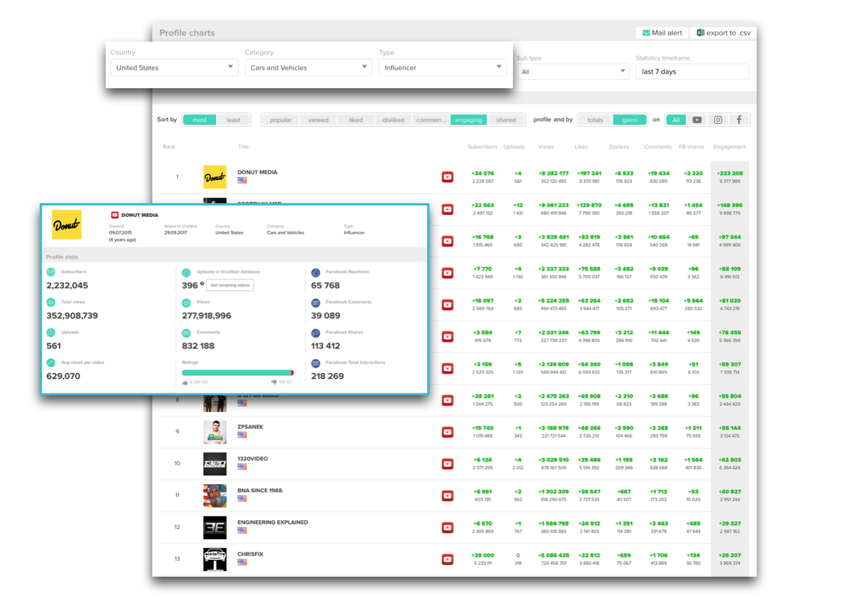Click the Mail alert button
The height and width of the screenshot is (604, 868).
click(662, 33)
